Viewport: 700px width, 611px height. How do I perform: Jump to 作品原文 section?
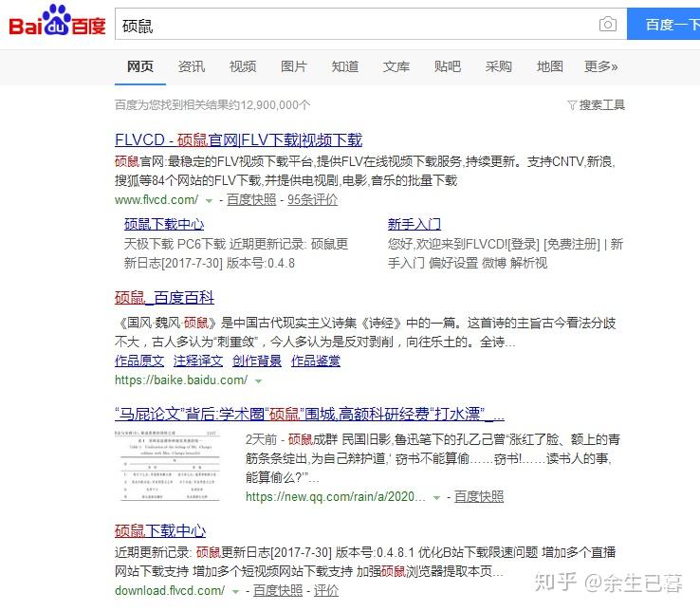click(139, 361)
